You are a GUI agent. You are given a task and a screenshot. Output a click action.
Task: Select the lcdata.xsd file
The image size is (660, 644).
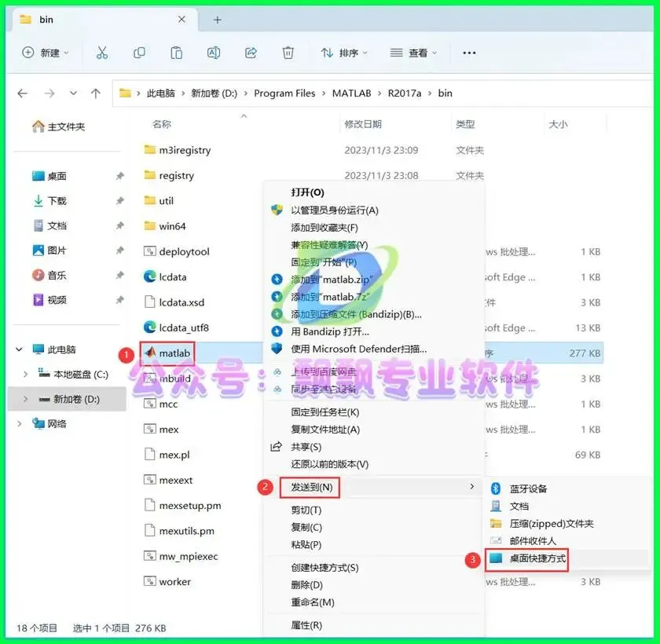(x=174, y=302)
